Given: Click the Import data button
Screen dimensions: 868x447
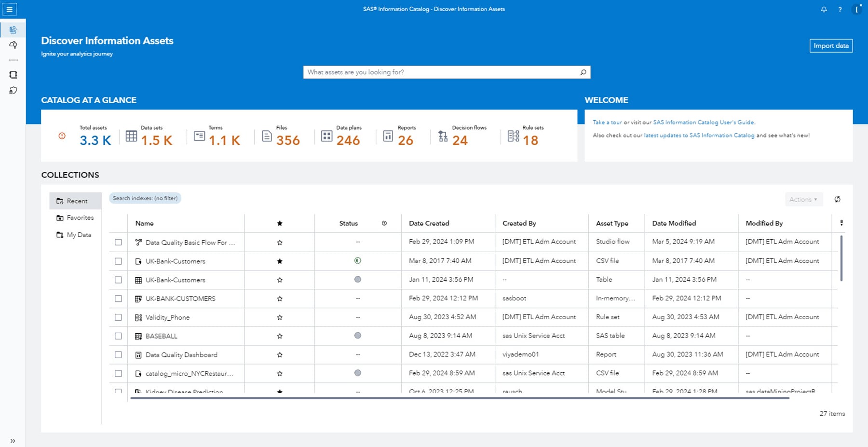Looking at the screenshot, I should (831, 45).
